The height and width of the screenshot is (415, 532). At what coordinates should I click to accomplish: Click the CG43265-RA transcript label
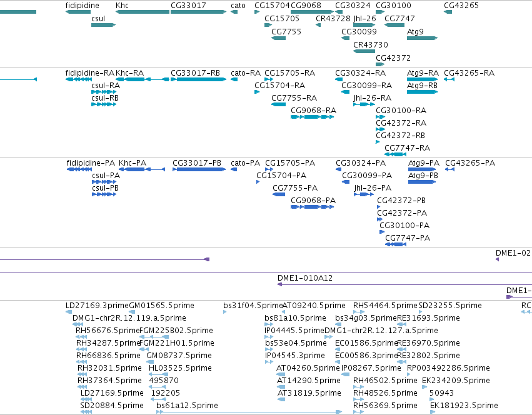[469, 73]
